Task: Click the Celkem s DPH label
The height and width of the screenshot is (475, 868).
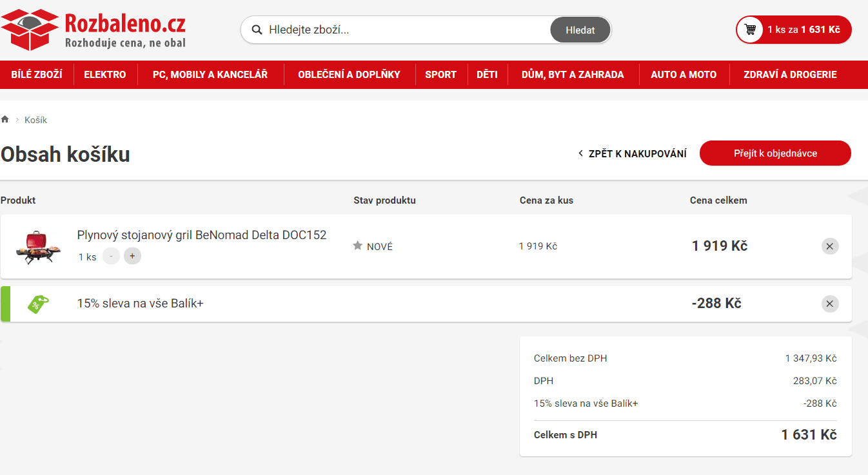Action: tap(566, 435)
